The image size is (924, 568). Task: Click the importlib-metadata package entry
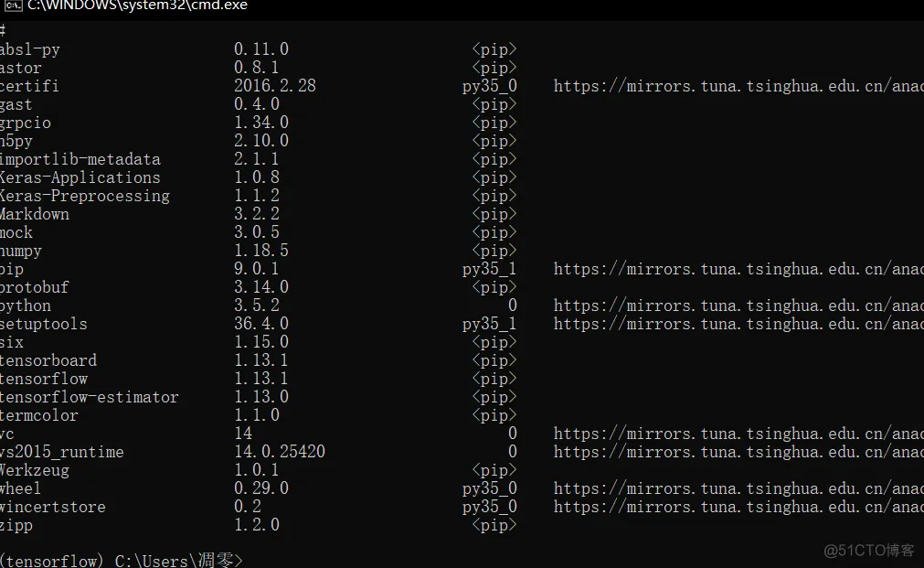click(80, 159)
